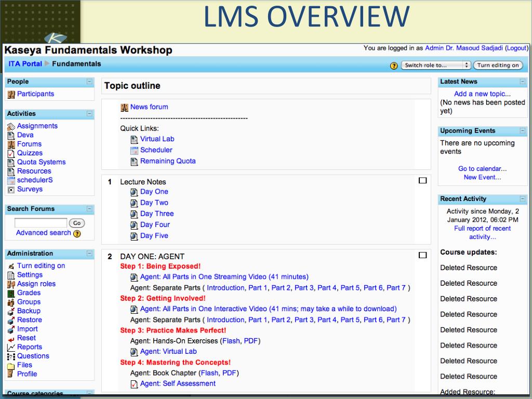This screenshot has width=532, height=399.
Task: Open the Remaining Quota link
Action: pyautogui.click(x=168, y=161)
